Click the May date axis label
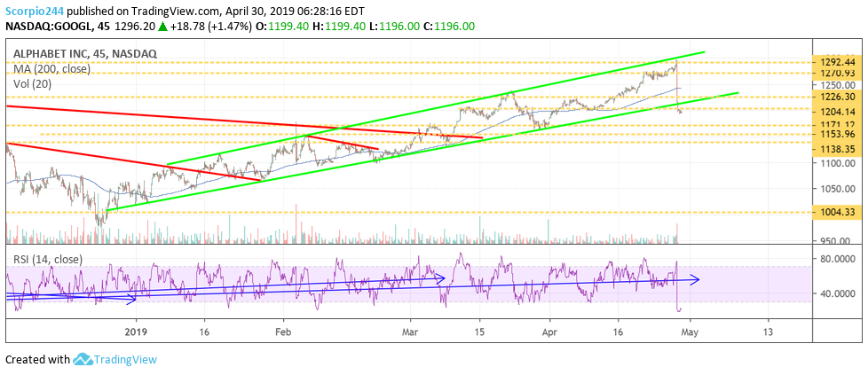Viewport: 868px width, 375px height. pos(690,333)
